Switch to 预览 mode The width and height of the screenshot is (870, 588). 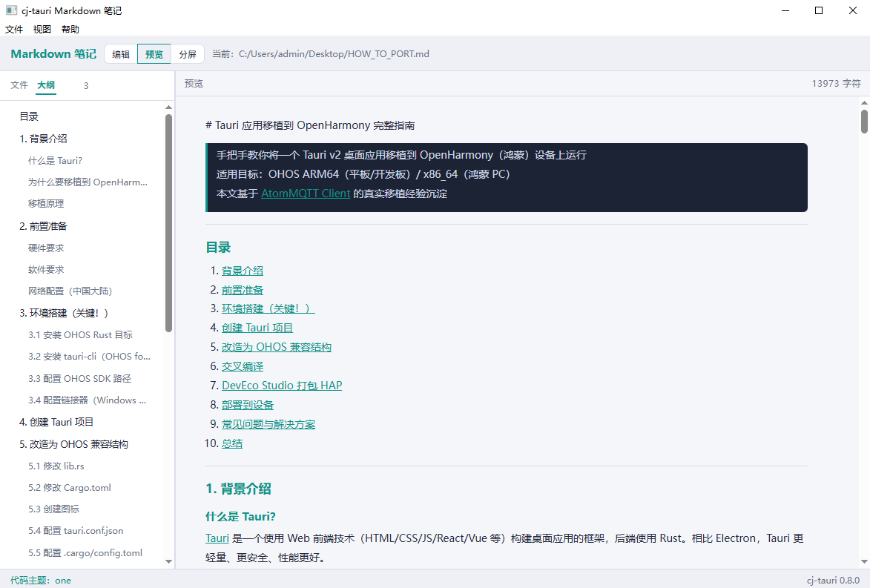(x=154, y=54)
